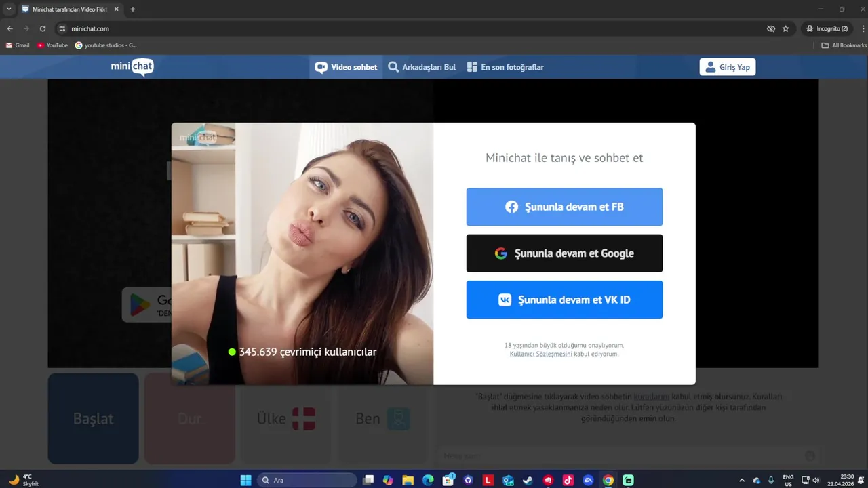Open the volume speaker tray icon
Viewport: 868px width, 488px height.
pos(816,480)
